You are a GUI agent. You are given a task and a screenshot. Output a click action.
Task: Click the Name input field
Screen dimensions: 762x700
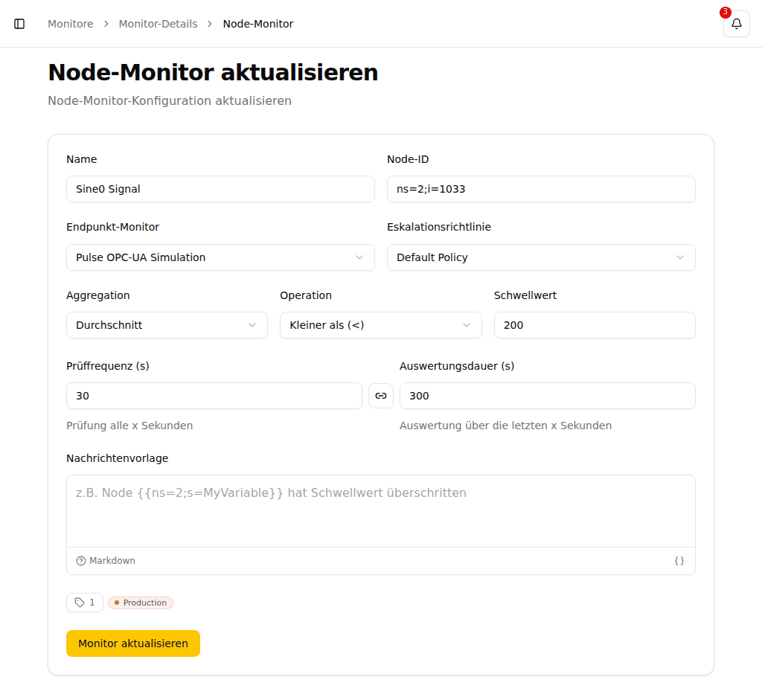click(x=220, y=189)
